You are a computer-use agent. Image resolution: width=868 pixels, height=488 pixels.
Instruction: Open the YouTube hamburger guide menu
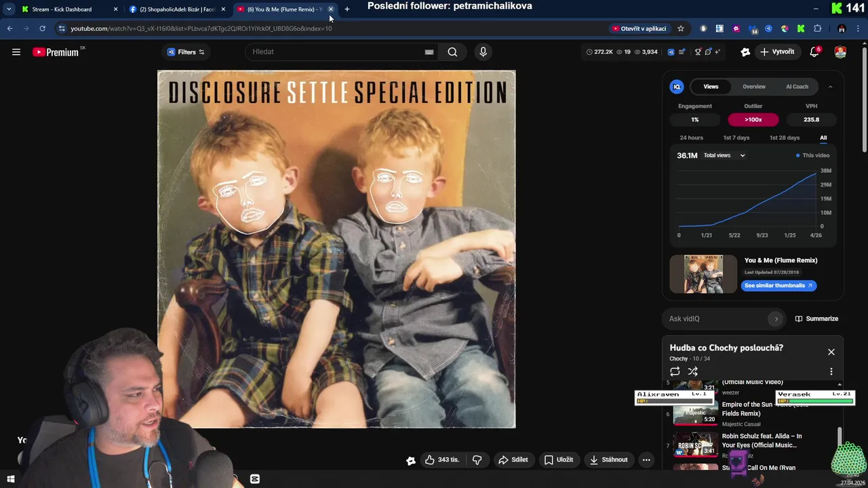click(x=16, y=52)
